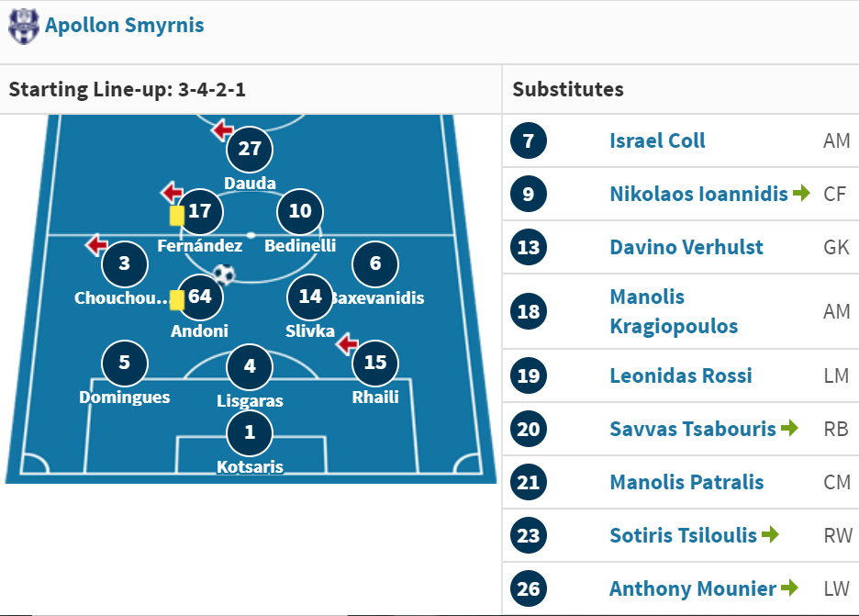Click the number 20 badge for Tsabouris
Viewport: 859px width, 616px height.
point(529,429)
